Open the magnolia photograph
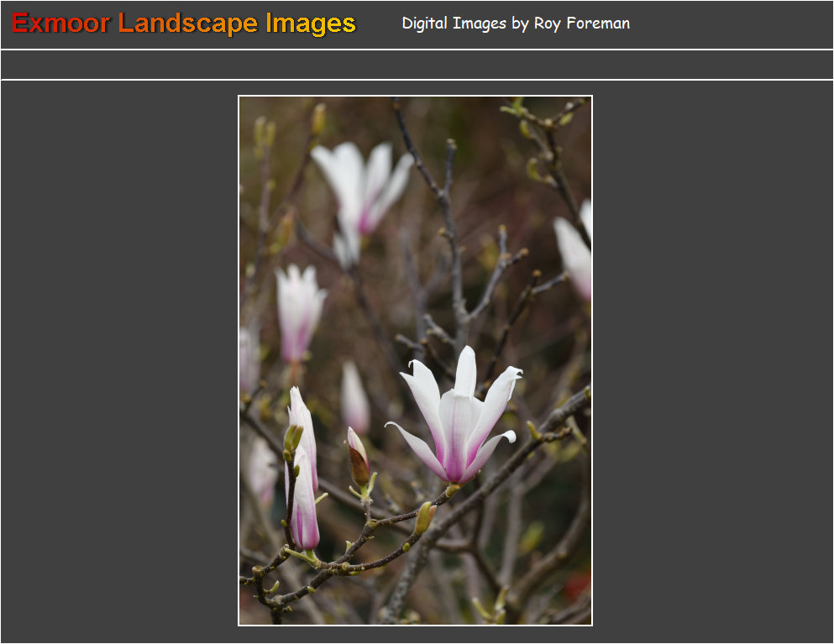Screen dimensions: 834x644 point(415,360)
